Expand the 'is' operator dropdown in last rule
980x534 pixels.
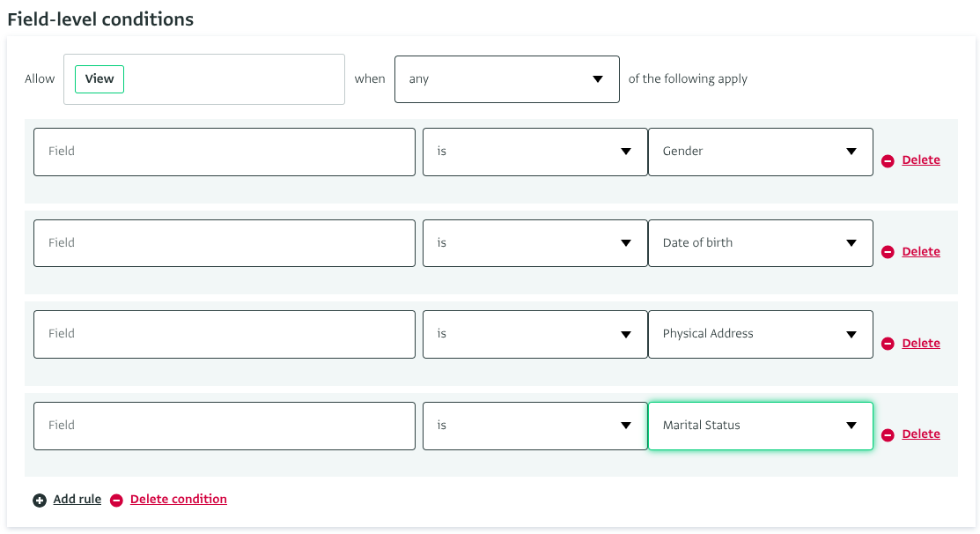click(534, 426)
